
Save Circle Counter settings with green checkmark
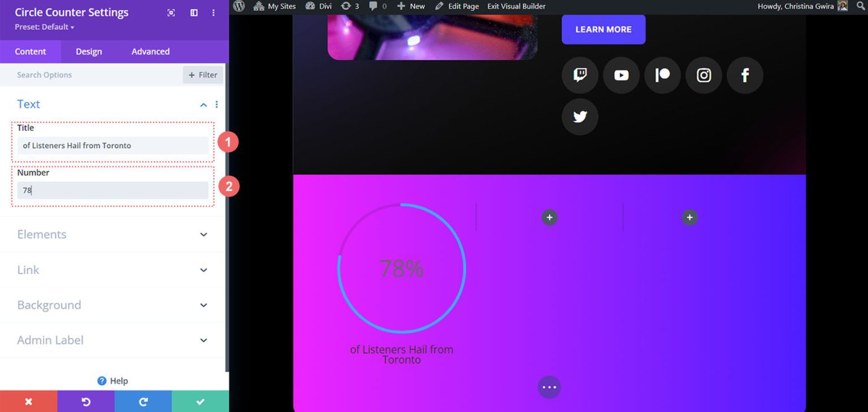[x=200, y=401]
